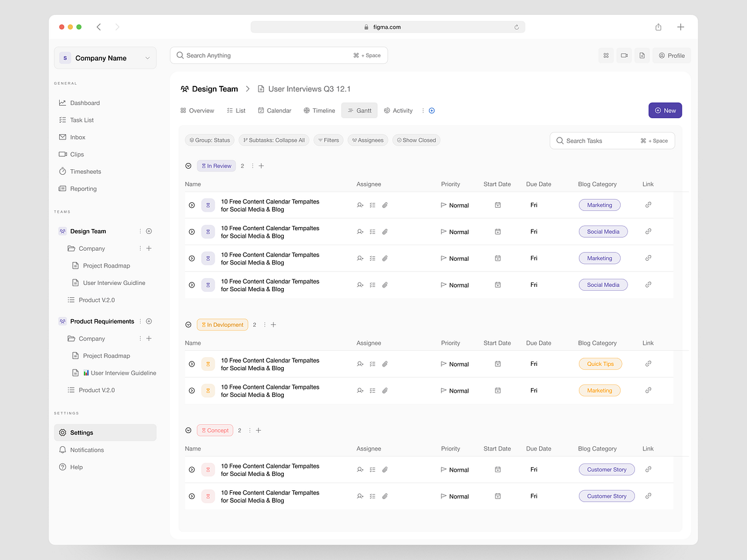This screenshot has width=747, height=560.
Task: Collapse the In Review task group
Action: point(188,166)
